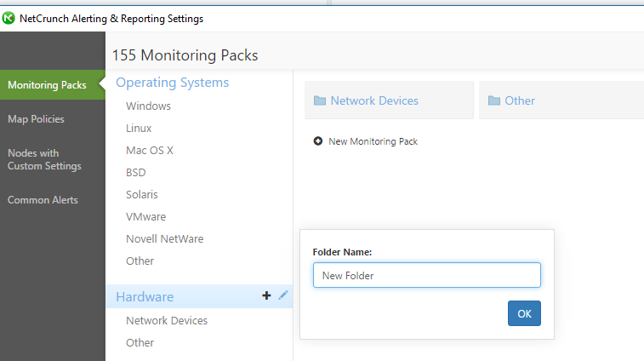644x361 pixels.
Task: Select Operating Systems category heading
Action: coord(172,83)
